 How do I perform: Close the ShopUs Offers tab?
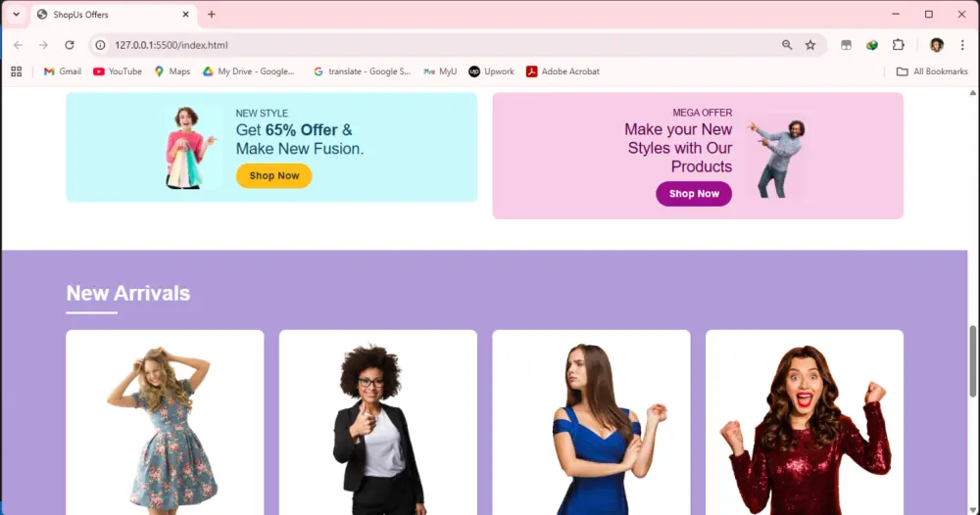coord(185,15)
